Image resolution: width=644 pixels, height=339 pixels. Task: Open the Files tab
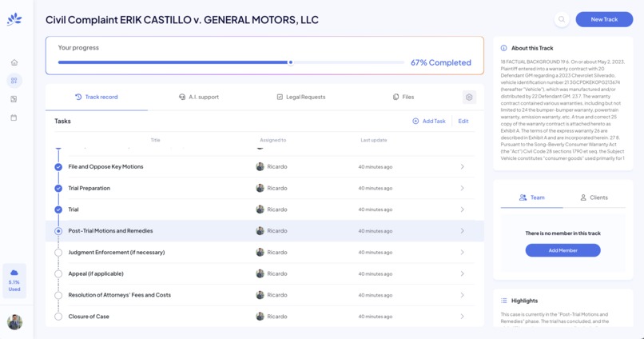[403, 97]
